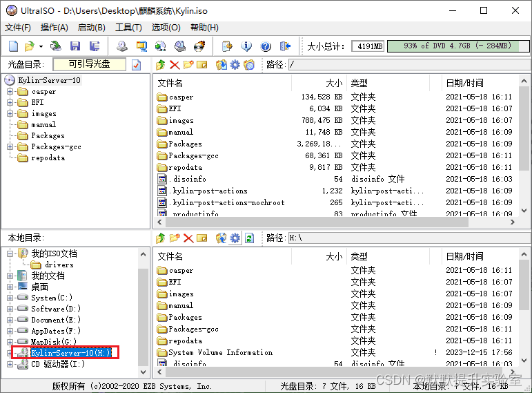The height and width of the screenshot is (393, 532).
Task: Click Up folder icon in local pane
Action: pos(161,238)
